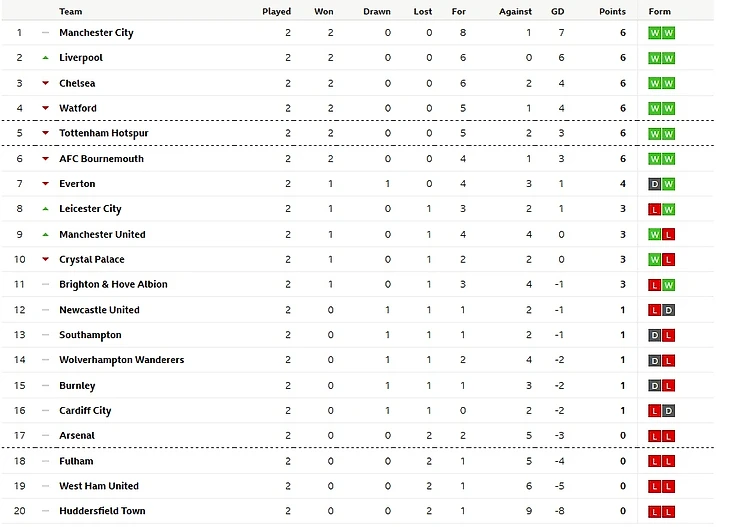
Task: Click Leicester City's green up arrow
Action: point(45,209)
